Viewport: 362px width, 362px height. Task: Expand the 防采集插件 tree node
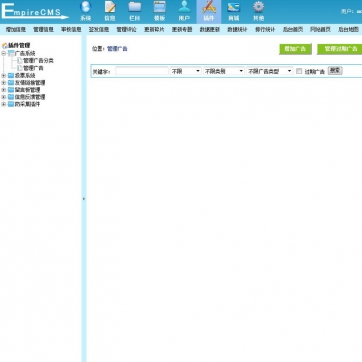pos(4,104)
